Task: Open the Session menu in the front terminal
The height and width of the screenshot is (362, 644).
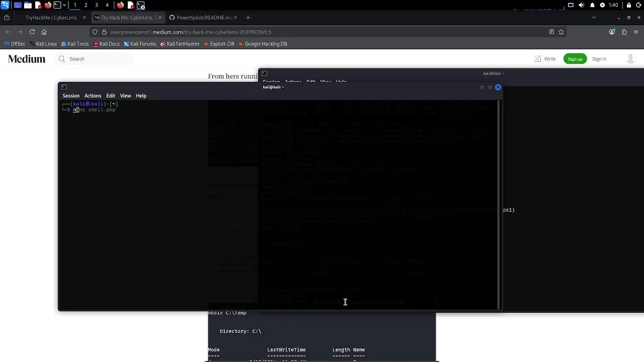Action: [71, 96]
